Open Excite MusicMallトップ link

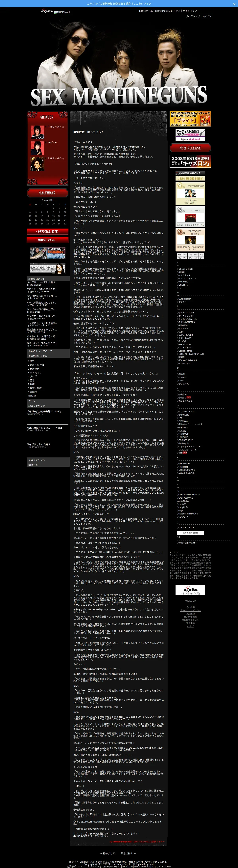pos(168,11)
